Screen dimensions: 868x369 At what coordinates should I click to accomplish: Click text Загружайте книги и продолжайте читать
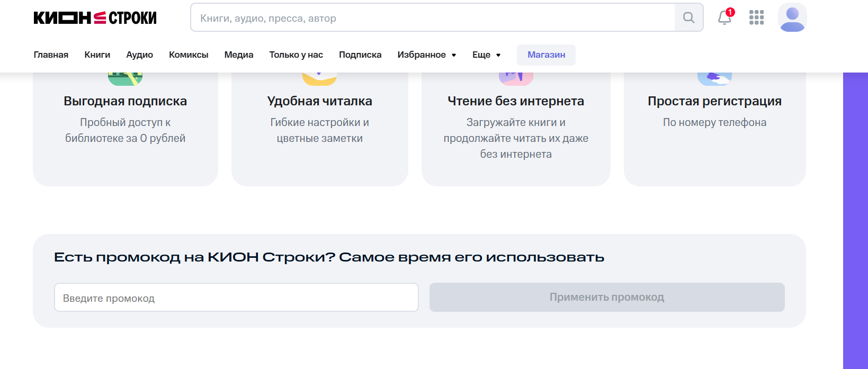pyautogui.click(x=516, y=138)
